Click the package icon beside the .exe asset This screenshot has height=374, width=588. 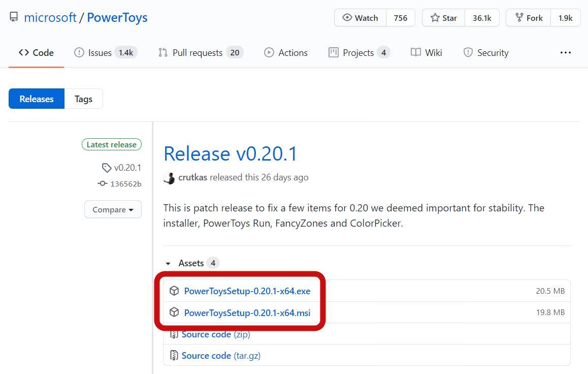(174, 291)
